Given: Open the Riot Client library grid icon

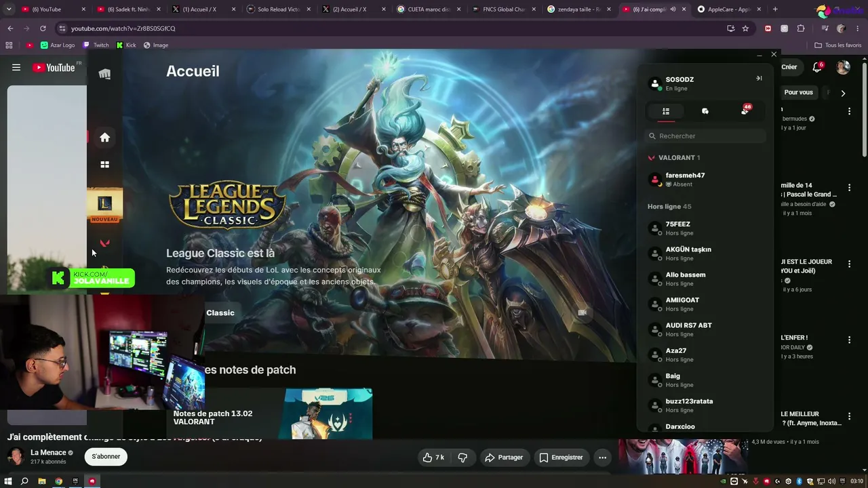Looking at the screenshot, I should [x=104, y=164].
